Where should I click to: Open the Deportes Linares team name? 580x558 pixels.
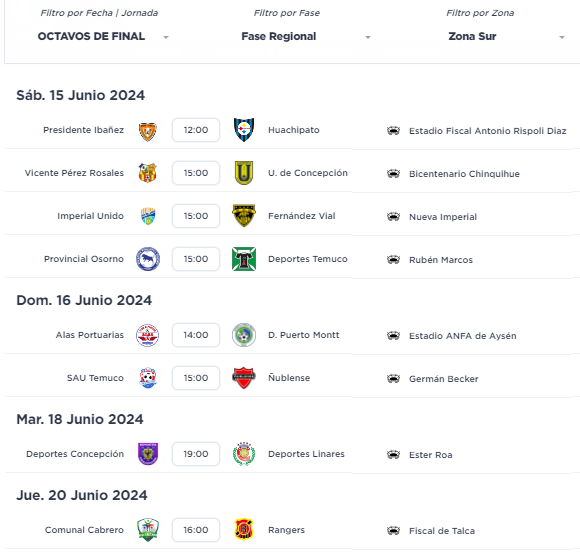(x=306, y=454)
